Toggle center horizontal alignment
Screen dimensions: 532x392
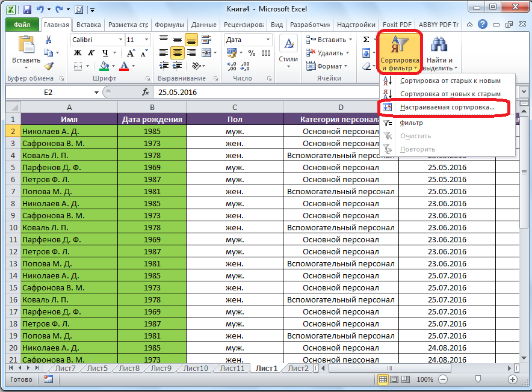click(x=178, y=53)
